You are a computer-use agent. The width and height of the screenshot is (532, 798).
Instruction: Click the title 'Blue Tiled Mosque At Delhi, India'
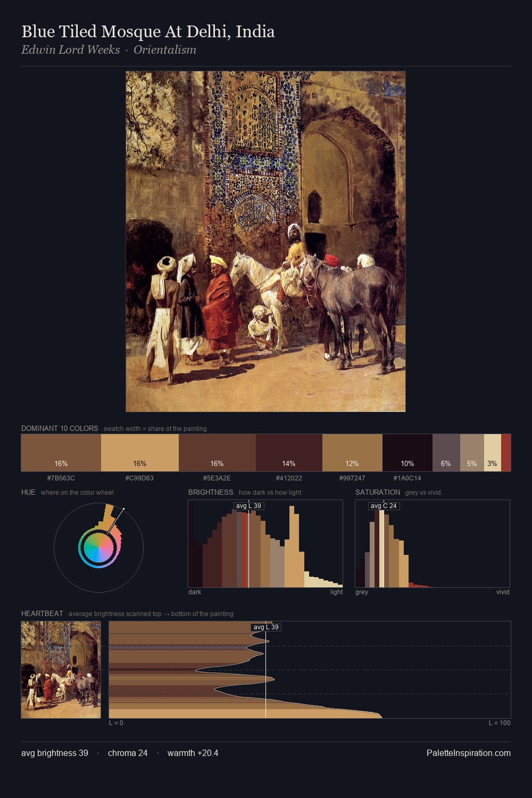(x=148, y=31)
